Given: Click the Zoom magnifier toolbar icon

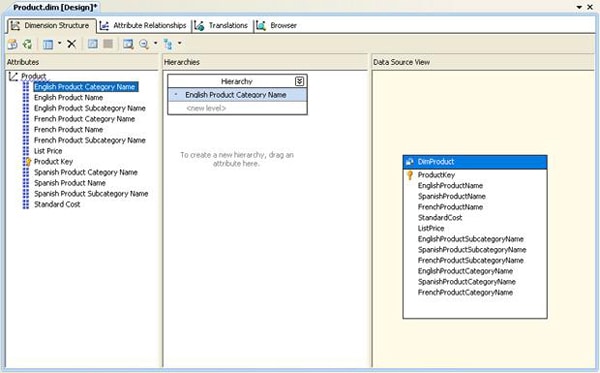Looking at the screenshot, I should coord(144,44).
